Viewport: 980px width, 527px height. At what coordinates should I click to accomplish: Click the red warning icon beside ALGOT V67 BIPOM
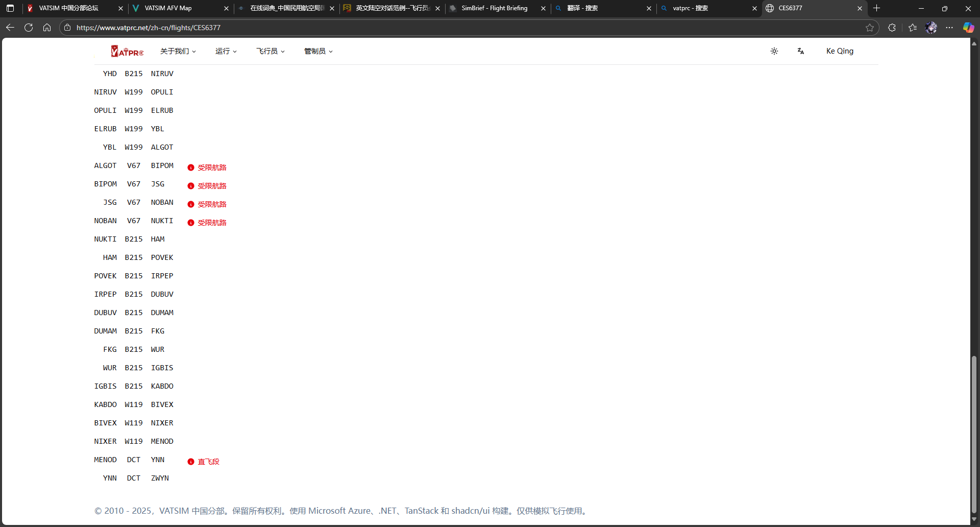point(191,167)
